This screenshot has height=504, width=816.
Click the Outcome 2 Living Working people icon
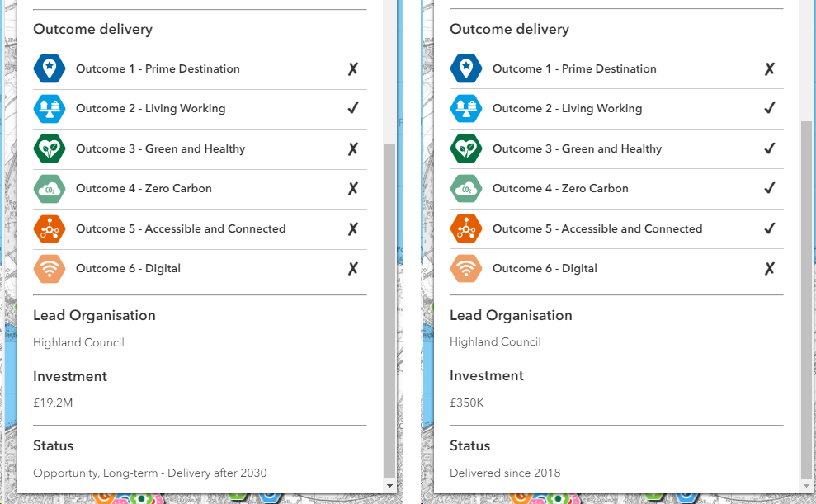click(50, 108)
